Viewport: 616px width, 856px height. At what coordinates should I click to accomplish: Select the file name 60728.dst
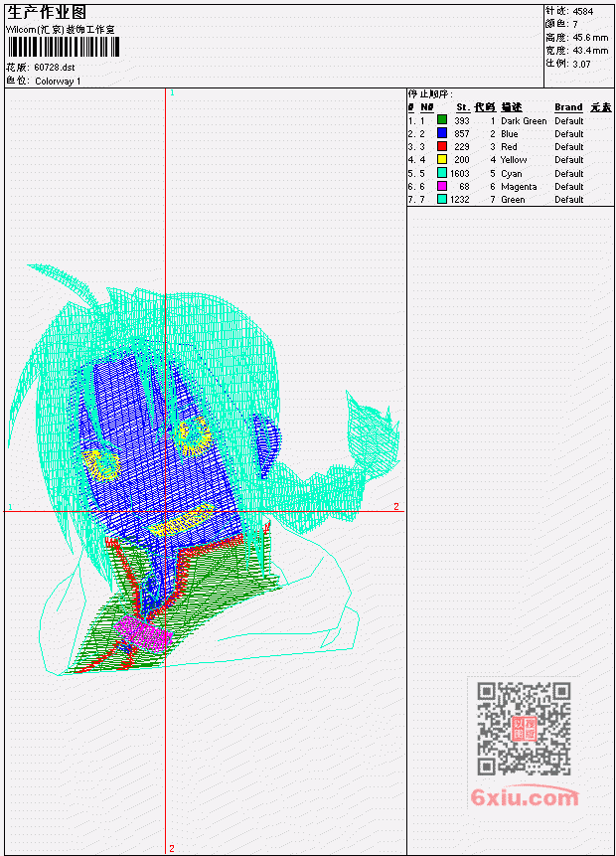54,68
